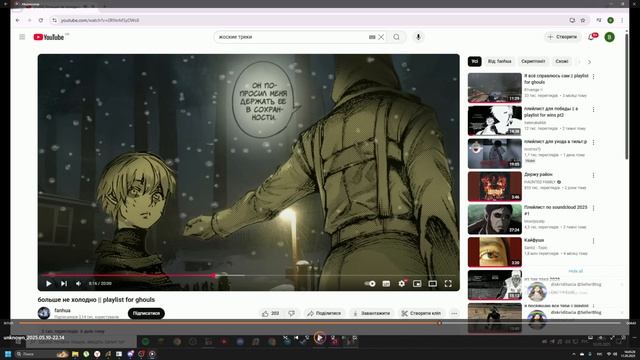Open File Explorer from the taskbar

click(75, 354)
